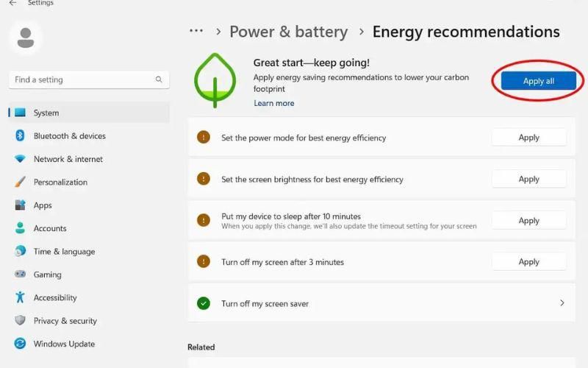Click the Find a setting search box
The height and width of the screenshot is (368, 588).
pos(89,79)
